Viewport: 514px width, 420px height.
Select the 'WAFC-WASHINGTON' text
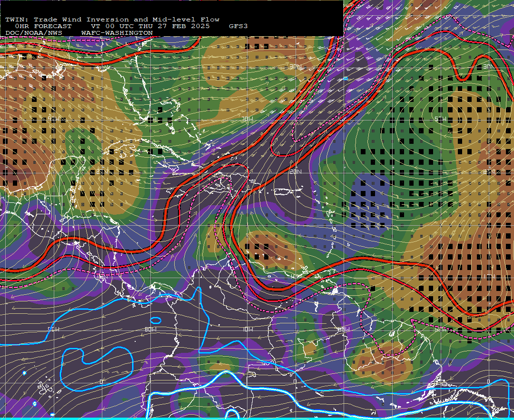tap(117, 33)
